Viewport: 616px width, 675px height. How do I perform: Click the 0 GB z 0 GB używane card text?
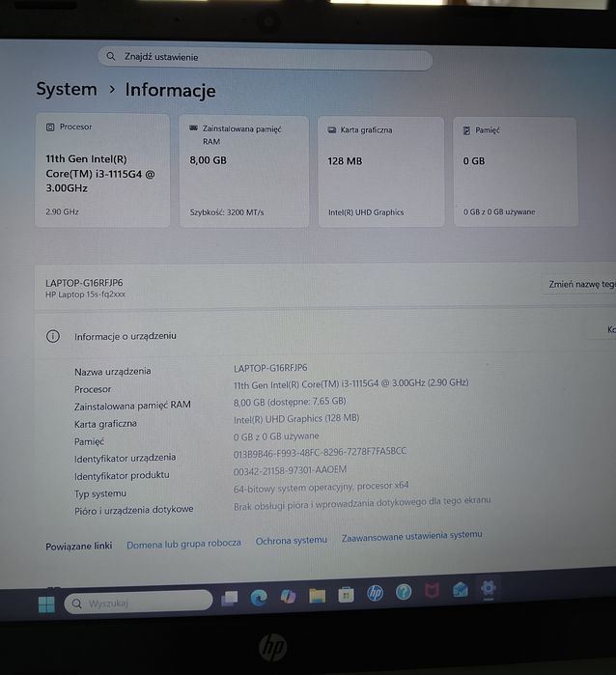[x=499, y=211]
